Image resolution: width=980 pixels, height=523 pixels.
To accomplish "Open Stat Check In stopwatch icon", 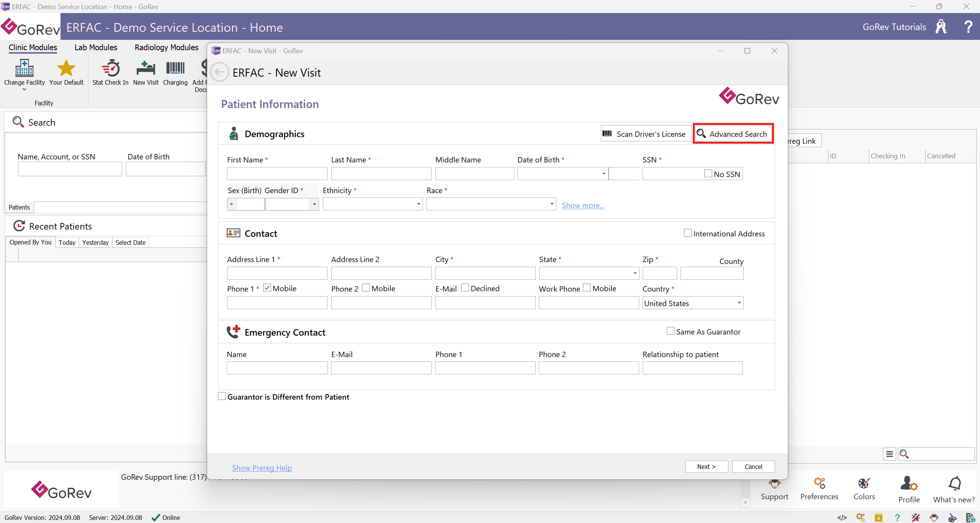I will click(x=111, y=69).
